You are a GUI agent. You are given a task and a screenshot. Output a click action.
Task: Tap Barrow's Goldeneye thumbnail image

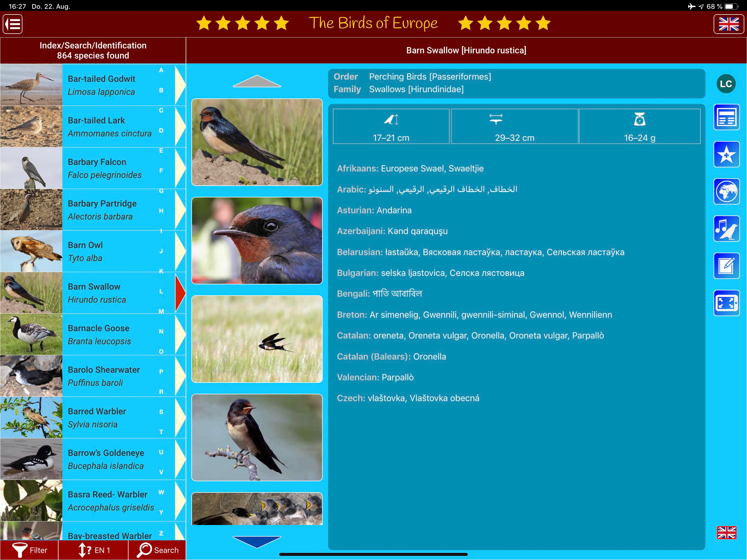[x=31, y=459]
